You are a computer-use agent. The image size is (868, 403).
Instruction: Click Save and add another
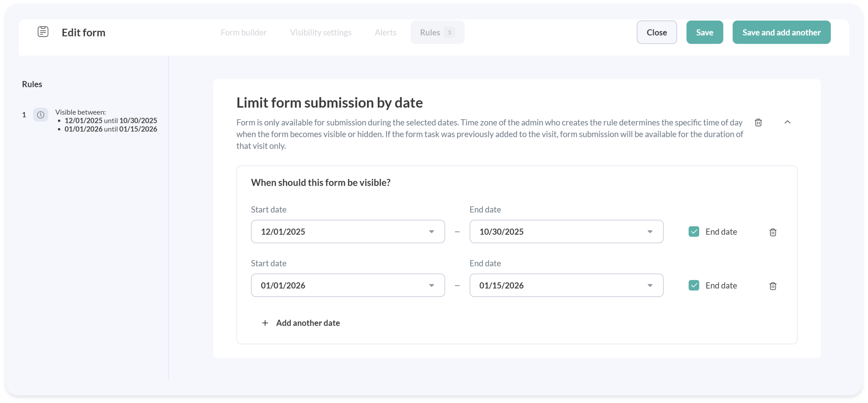[781, 32]
